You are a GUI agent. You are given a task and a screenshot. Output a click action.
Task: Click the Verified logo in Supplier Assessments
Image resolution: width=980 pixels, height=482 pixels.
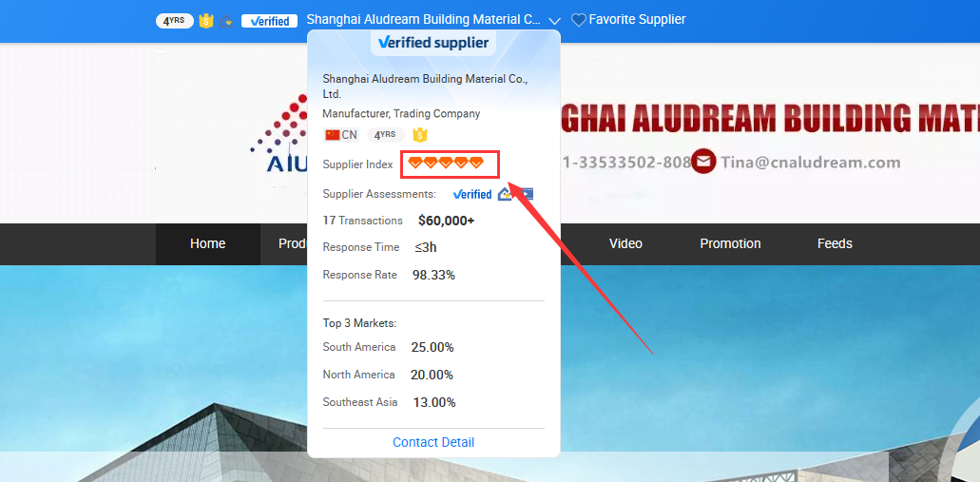(x=471, y=195)
